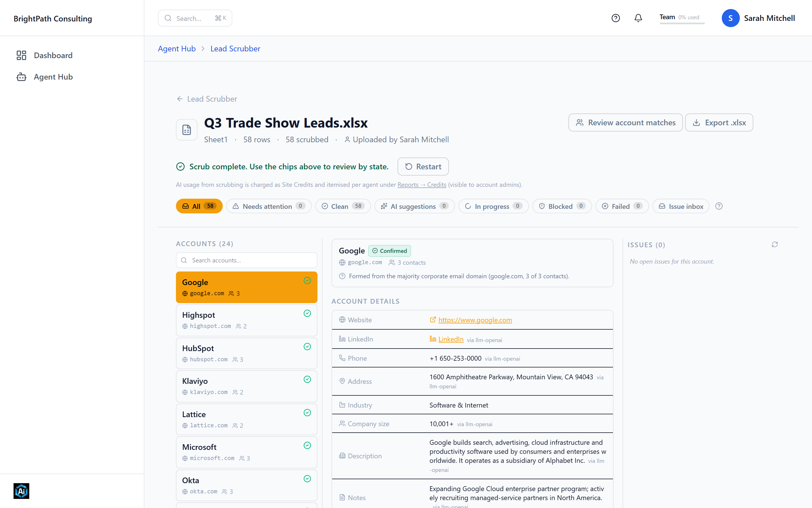Click the globe icon next to google.com header

click(342, 262)
